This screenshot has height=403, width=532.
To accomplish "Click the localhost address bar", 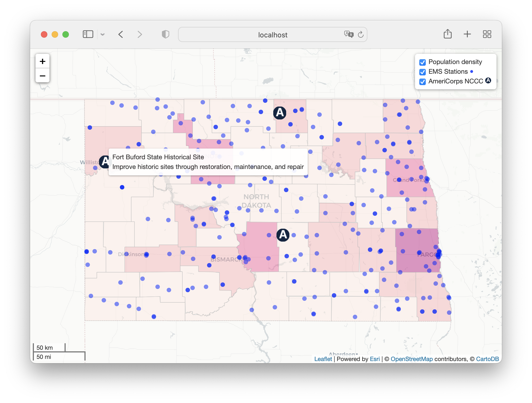I will point(272,35).
